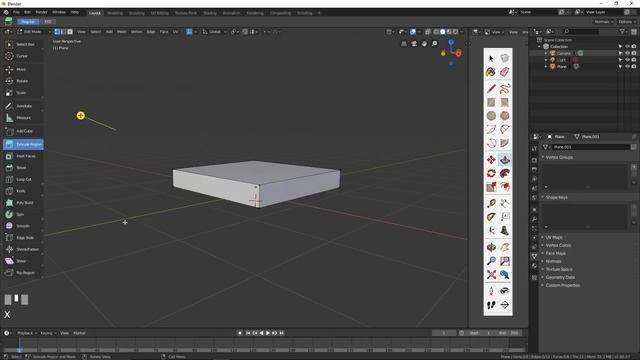Switch to the Shading workspace tab
The width and height of the screenshot is (640, 360).
tap(210, 13)
